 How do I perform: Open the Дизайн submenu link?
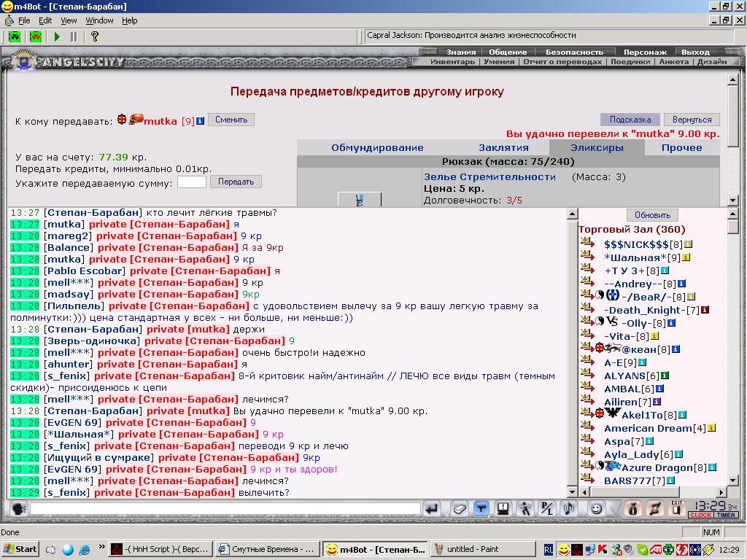tap(712, 62)
